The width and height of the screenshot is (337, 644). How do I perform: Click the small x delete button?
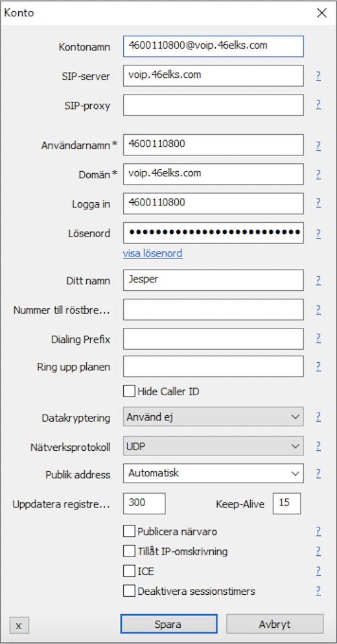pos(19,625)
